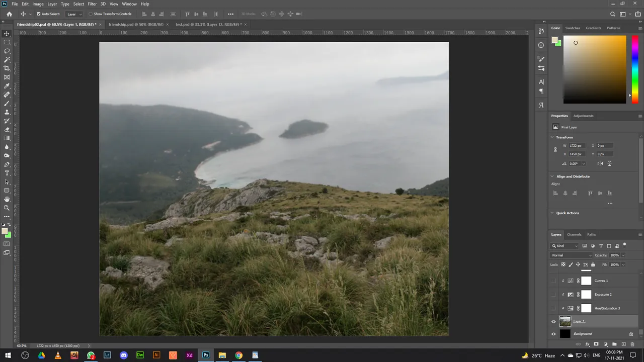Open the Opacity slider dropdown arrow
Viewport: 644px width, 362px height.
coord(623,255)
